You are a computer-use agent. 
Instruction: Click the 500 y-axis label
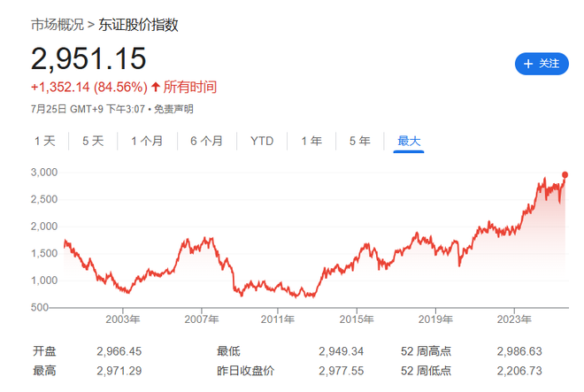point(40,307)
